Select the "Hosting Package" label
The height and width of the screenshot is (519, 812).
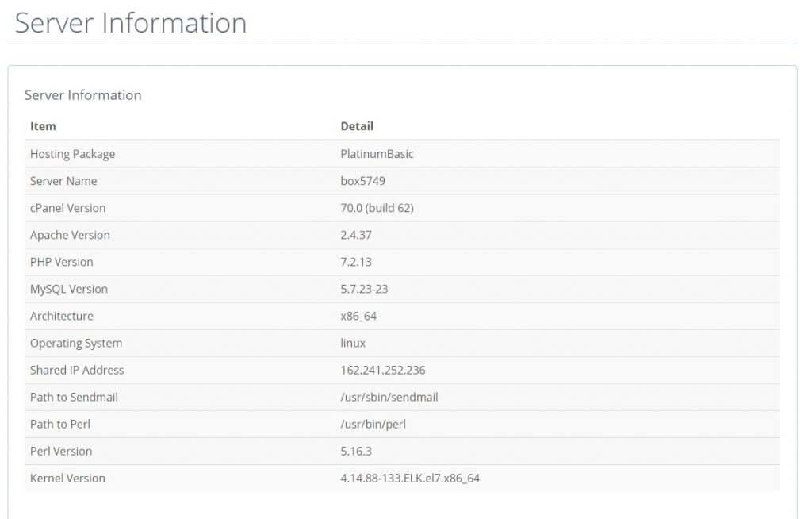click(72, 154)
